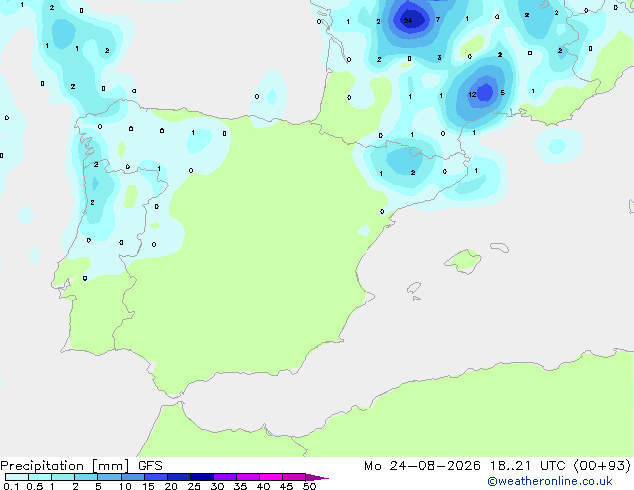Click the 0.5 to 1 mm legend swatch
Viewport: 634px width, 490px height.
click(x=40, y=477)
